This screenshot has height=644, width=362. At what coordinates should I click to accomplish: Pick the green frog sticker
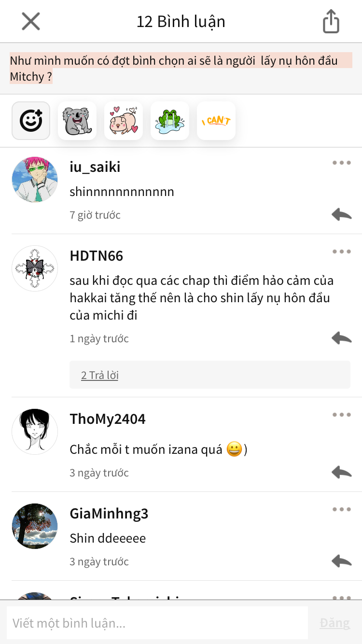[170, 121]
